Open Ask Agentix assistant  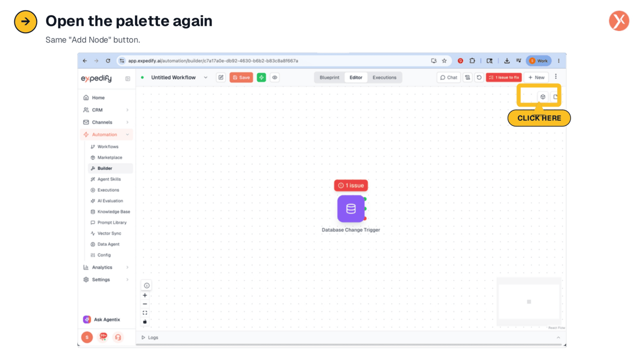point(102,319)
